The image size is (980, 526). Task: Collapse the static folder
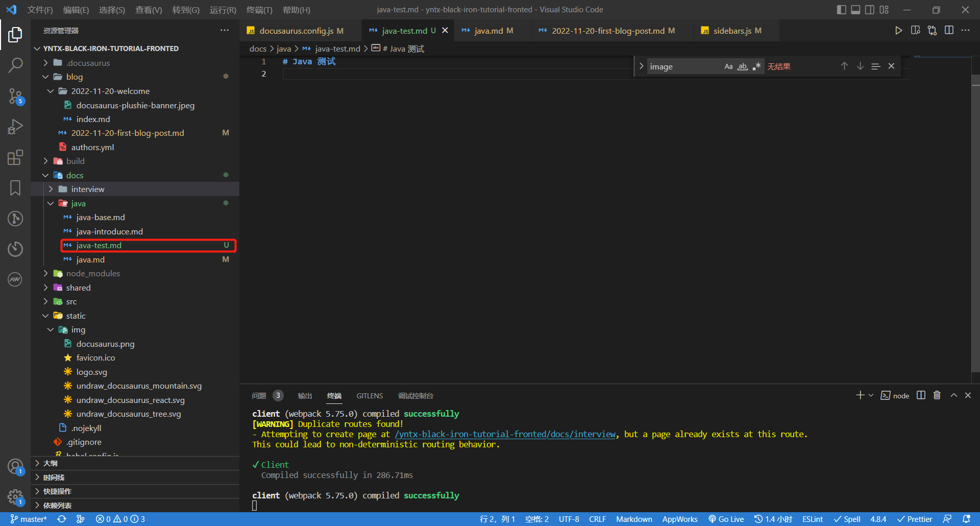pyautogui.click(x=45, y=316)
